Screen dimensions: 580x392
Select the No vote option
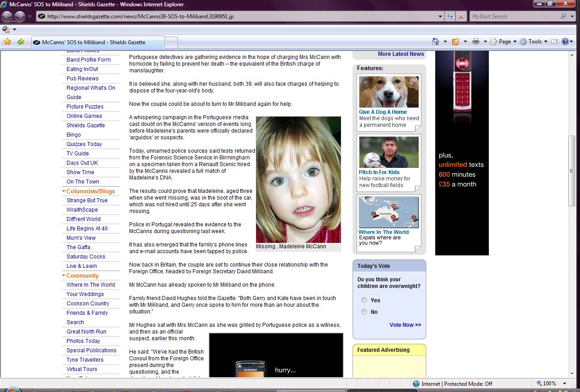[x=364, y=312]
